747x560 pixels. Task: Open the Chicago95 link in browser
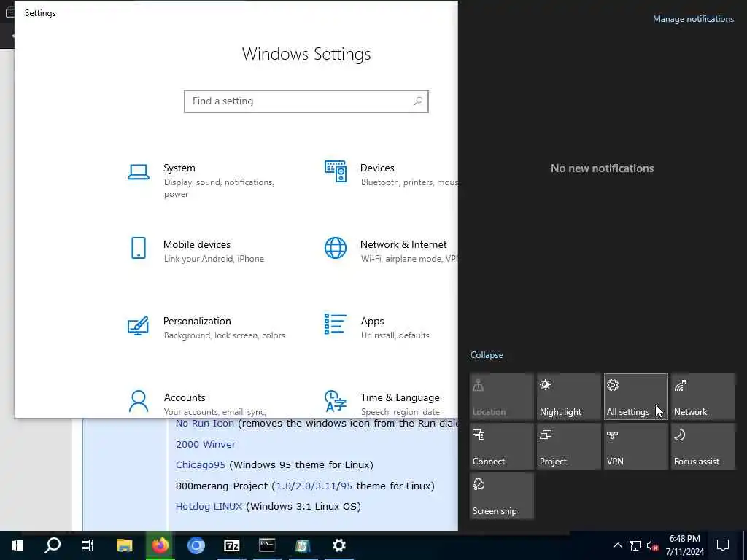200,464
